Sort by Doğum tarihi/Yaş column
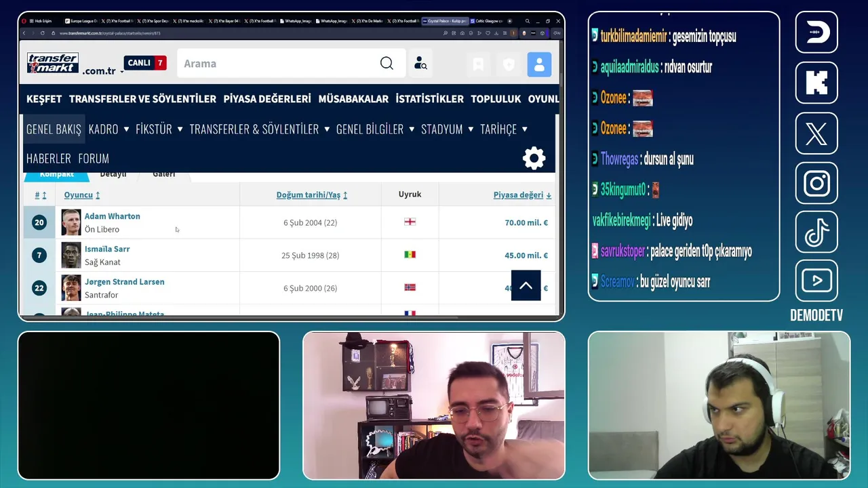Screen dimensions: 868x488 [x=312, y=195]
